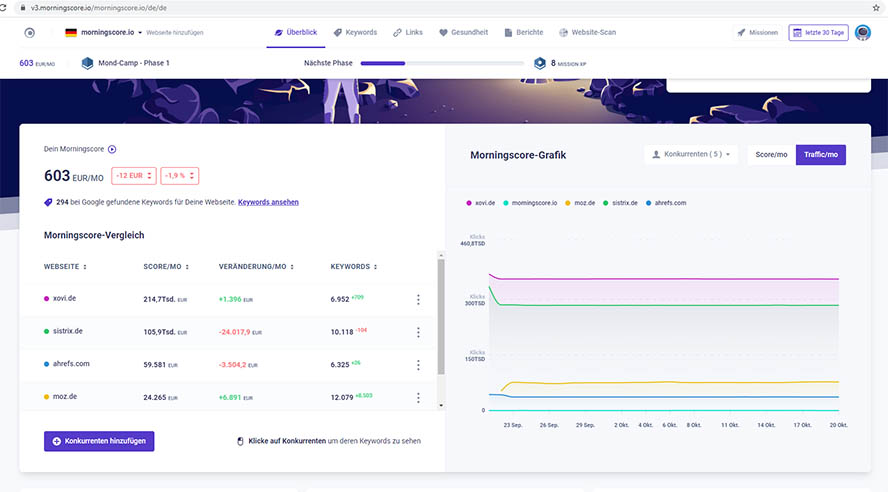Open the Links tab
Screen dimensions: 888x492
408,33
